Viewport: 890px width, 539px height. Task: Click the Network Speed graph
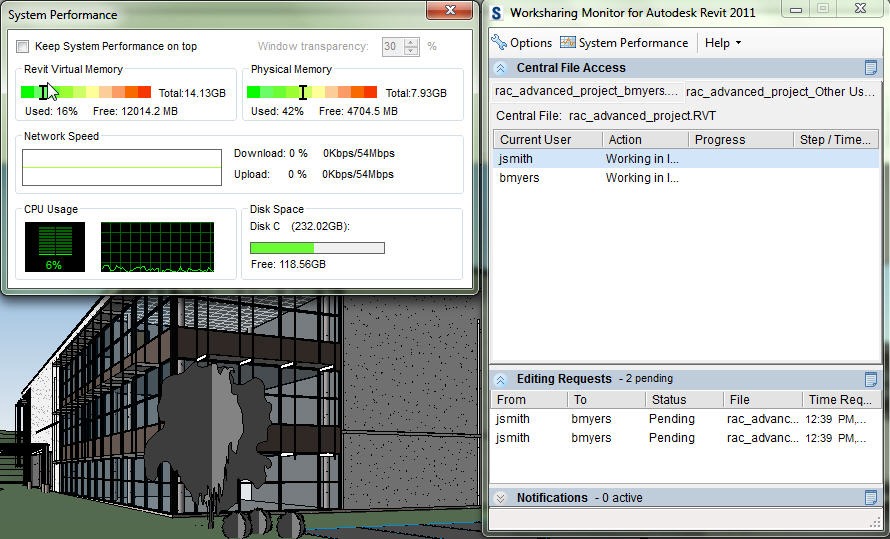[121, 167]
